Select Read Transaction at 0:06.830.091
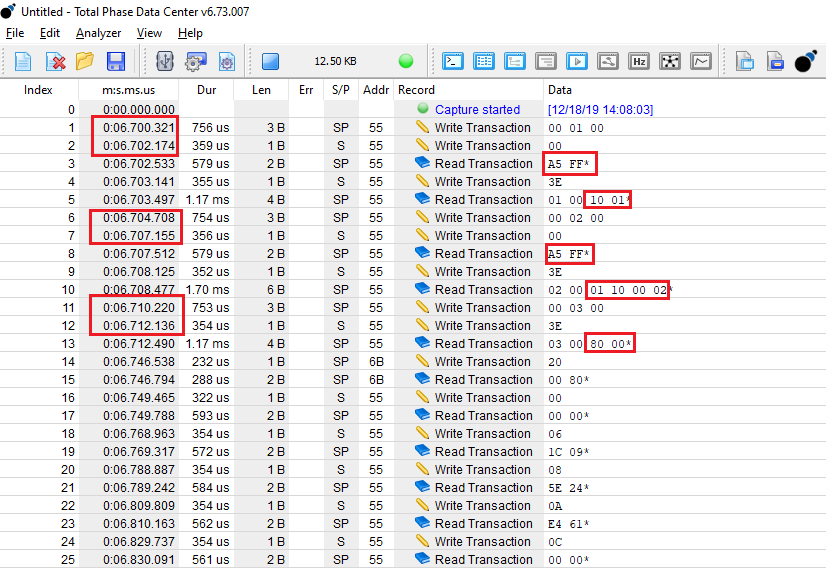This screenshot has width=826, height=568. (x=413, y=560)
